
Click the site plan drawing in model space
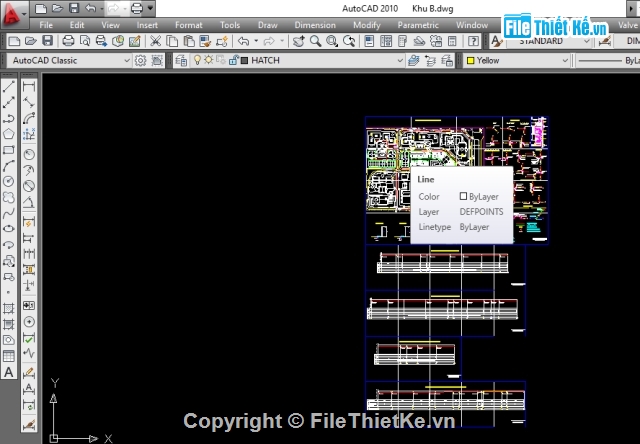pos(457,181)
